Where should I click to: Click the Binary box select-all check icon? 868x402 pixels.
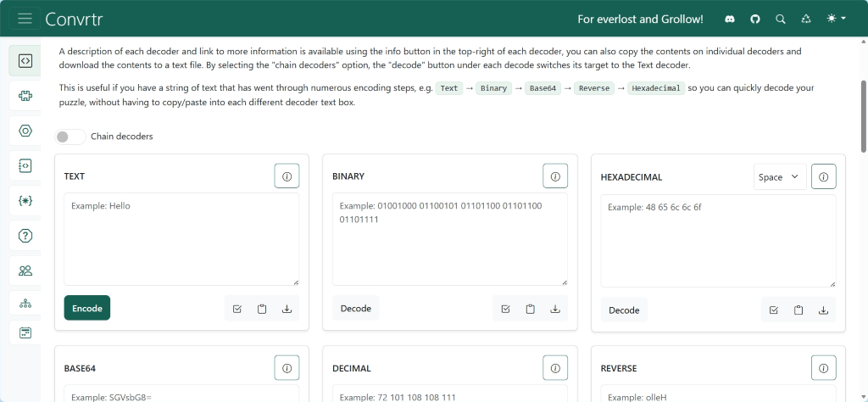coord(505,309)
